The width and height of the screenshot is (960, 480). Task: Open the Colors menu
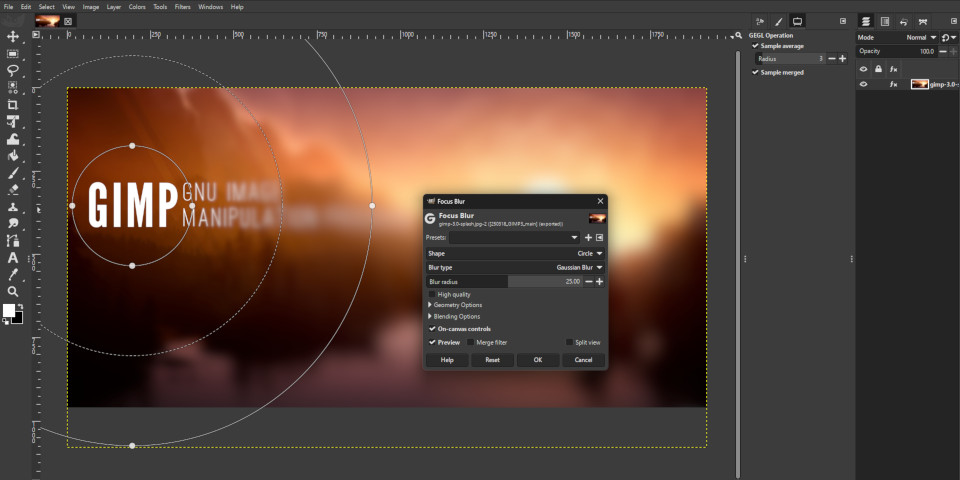(136, 7)
